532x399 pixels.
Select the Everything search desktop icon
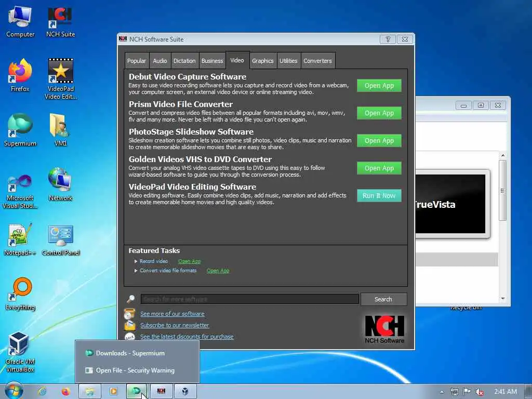click(x=20, y=294)
